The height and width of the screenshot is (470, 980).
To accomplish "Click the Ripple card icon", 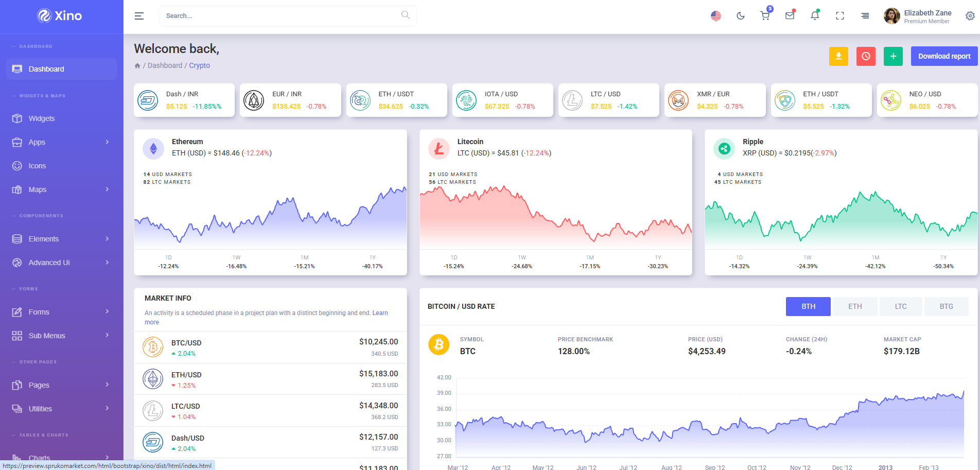I will 724,149.
